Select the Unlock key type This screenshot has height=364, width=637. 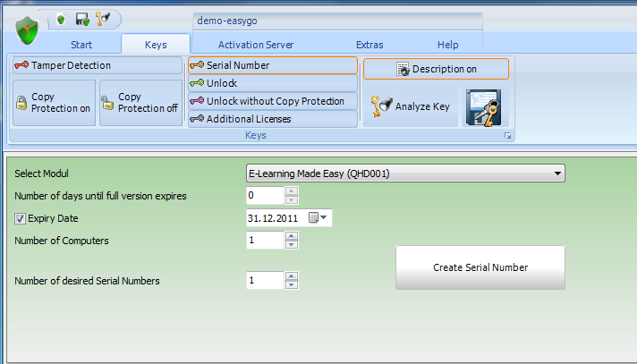click(273, 83)
